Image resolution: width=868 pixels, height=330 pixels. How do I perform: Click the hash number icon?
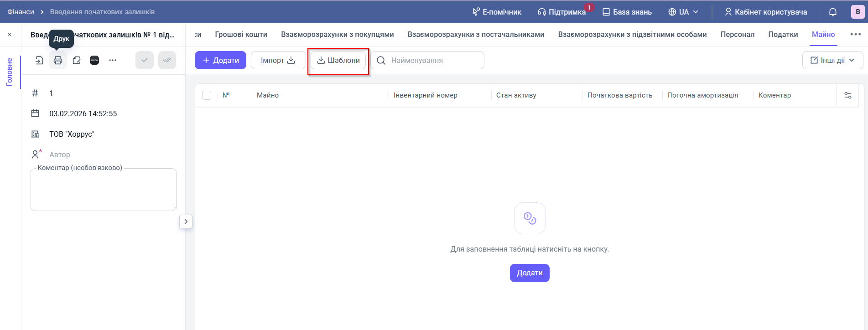coord(35,93)
